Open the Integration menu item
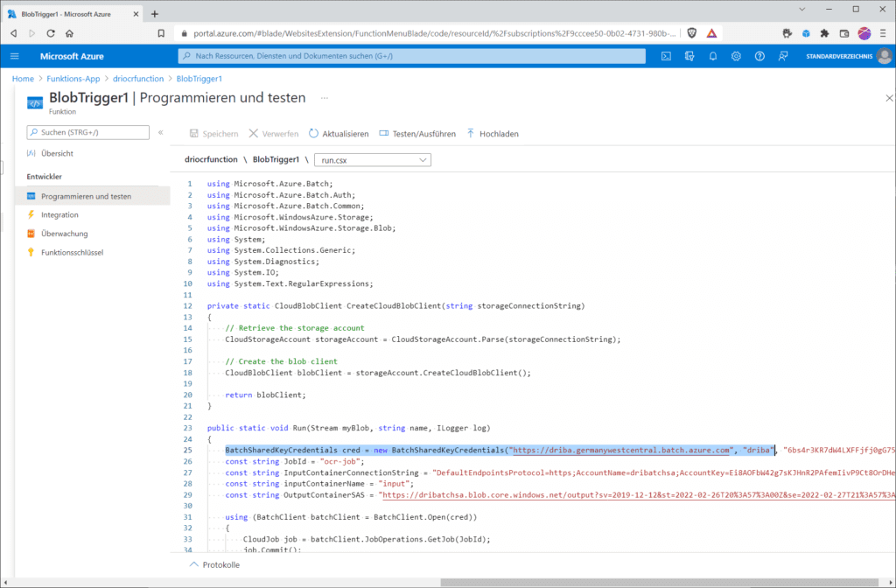Viewport: 896px width, 588px height. [59, 215]
